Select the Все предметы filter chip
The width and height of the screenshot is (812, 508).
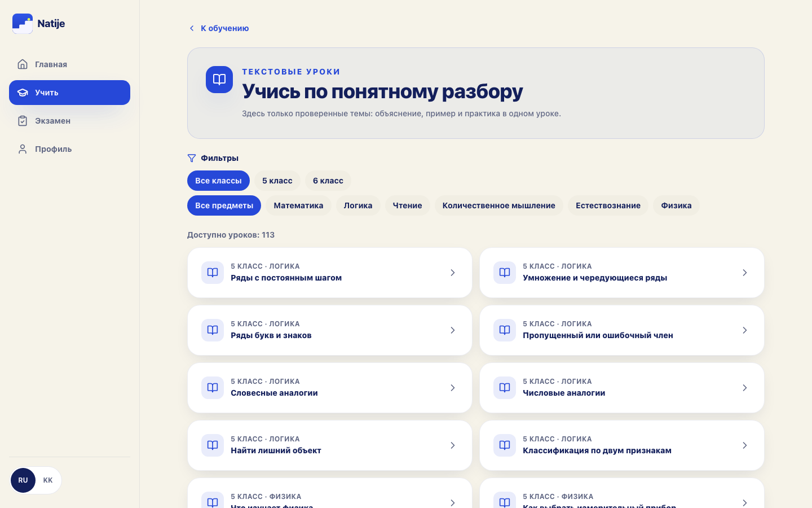[224, 205]
